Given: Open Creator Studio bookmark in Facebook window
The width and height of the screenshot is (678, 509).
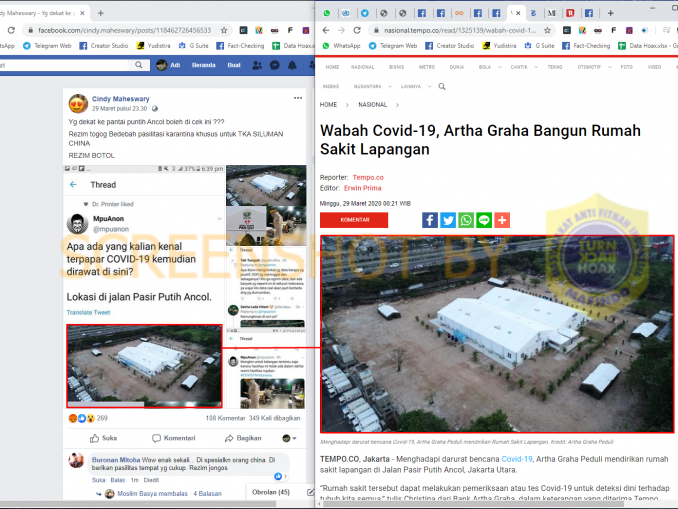Looking at the screenshot, I should (x=104, y=45).
